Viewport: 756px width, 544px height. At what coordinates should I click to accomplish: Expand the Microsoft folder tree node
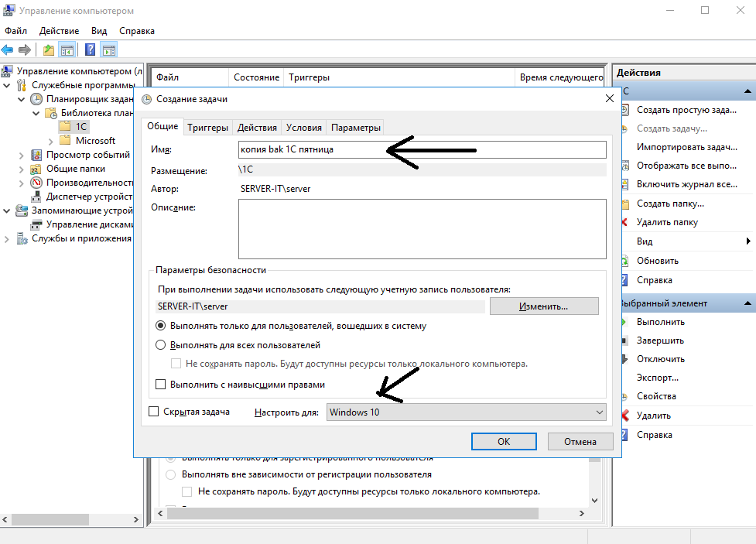(x=50, y=141)
